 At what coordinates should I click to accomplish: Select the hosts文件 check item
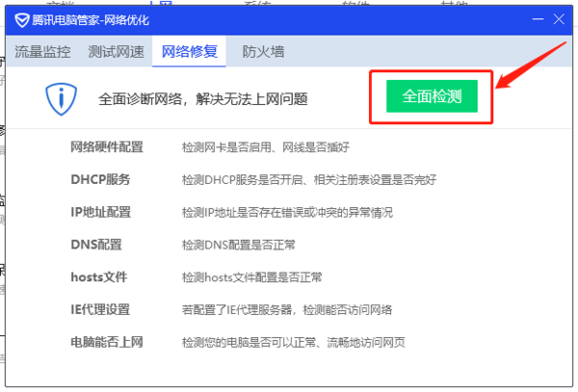click(x=99, y=277)
